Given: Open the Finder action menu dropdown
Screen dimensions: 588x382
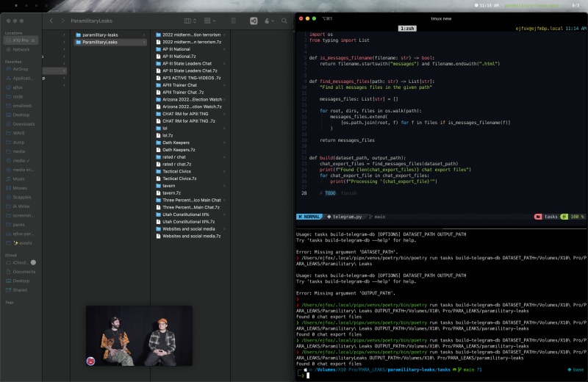Looking at the screenshot, I should [269, 21].
